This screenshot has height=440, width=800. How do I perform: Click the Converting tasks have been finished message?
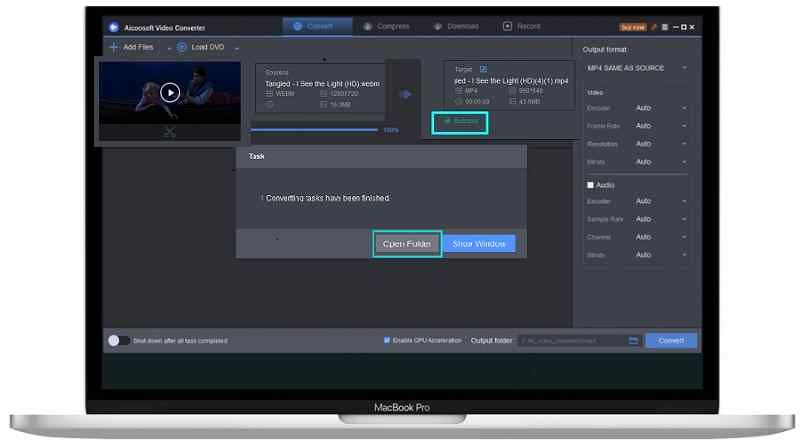(x=327, y=198)
